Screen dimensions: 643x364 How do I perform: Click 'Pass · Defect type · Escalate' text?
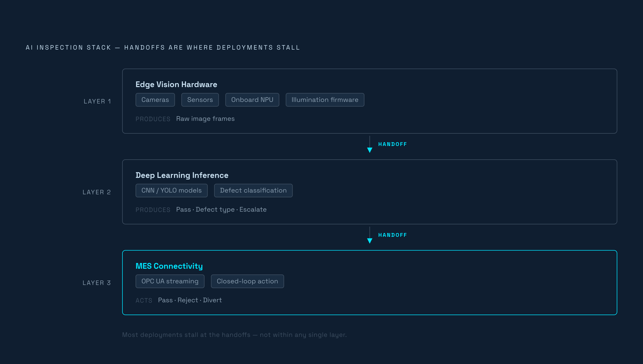click(221, 209)
